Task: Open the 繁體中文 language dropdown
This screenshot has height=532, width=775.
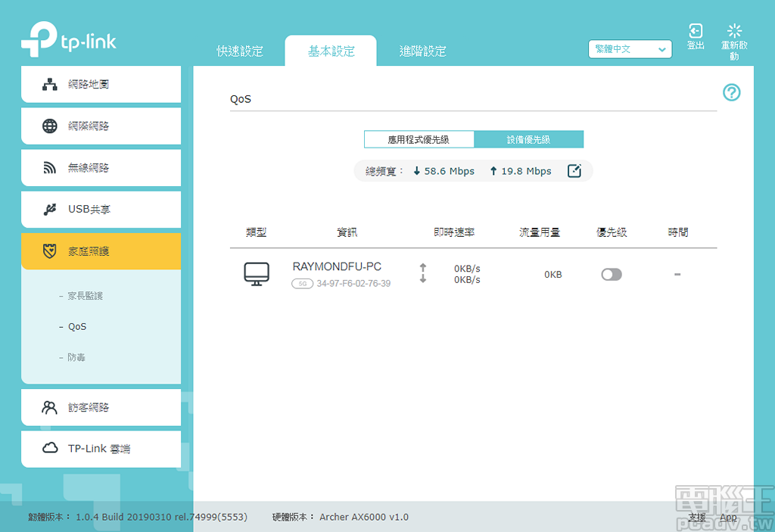Action: coord(630,48)
